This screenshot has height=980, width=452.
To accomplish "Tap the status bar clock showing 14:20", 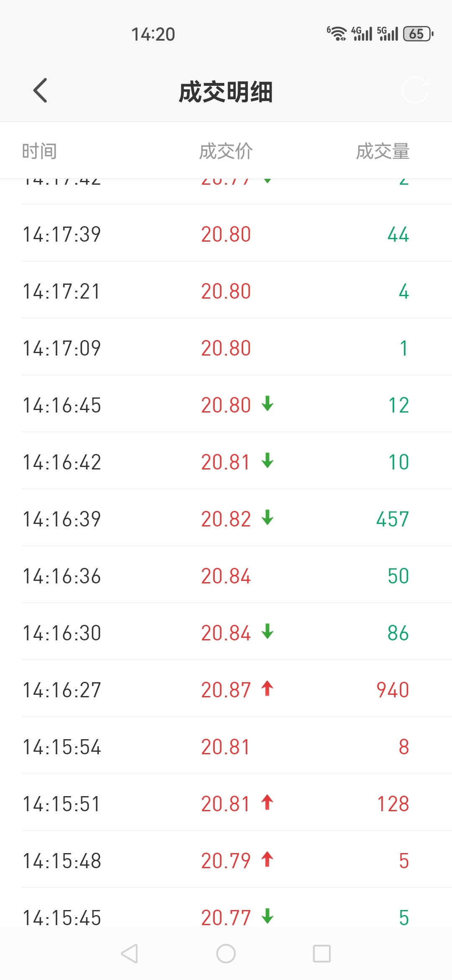I will (153, 34).
